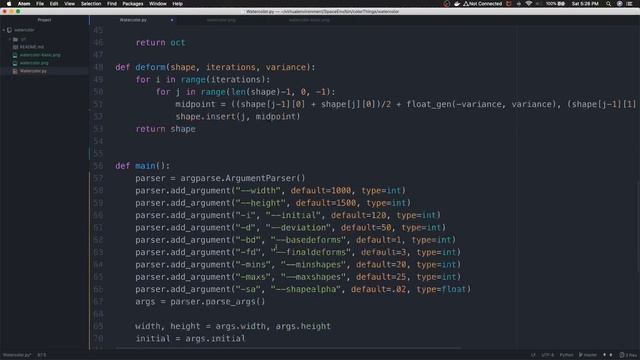Click the master git branch indicator

point(588,355)
